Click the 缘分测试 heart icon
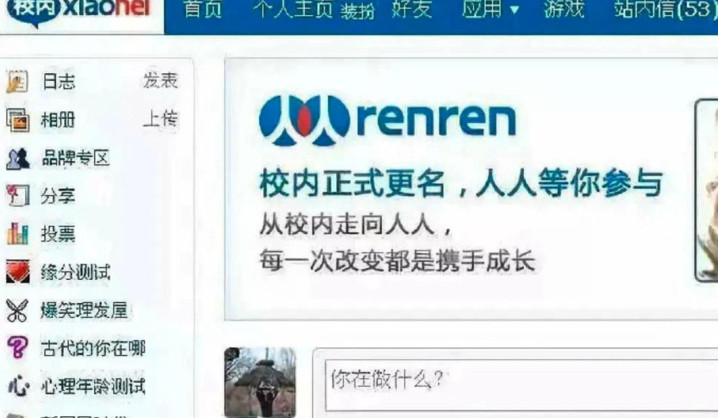Image resolution: width=718 pixels, height=418 pixels. (x=18, y=271)
